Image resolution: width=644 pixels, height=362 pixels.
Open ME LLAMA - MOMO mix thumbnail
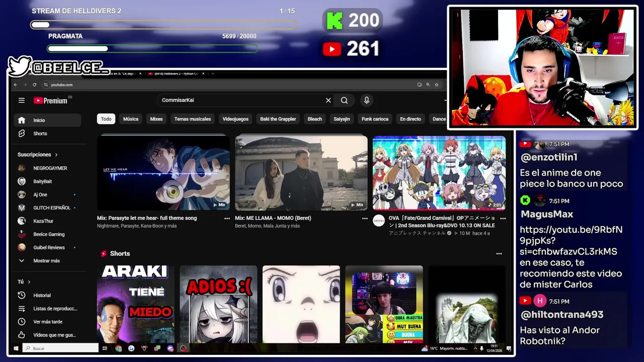pyautogui.click(x=301, y=172)
